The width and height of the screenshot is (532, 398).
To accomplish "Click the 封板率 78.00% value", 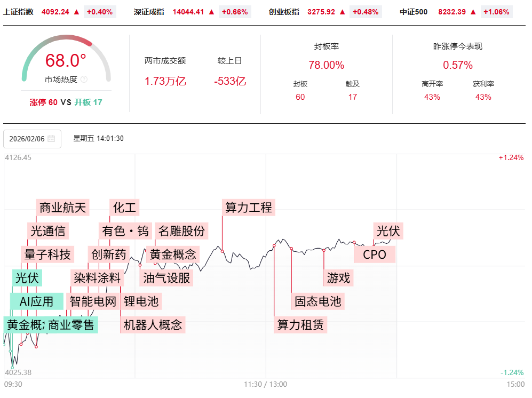I will [326, 65].
